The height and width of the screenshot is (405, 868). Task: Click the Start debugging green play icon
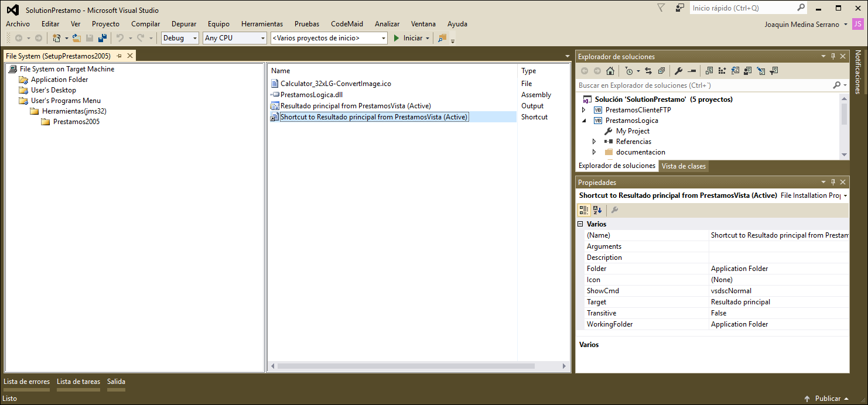pos(397,38)
